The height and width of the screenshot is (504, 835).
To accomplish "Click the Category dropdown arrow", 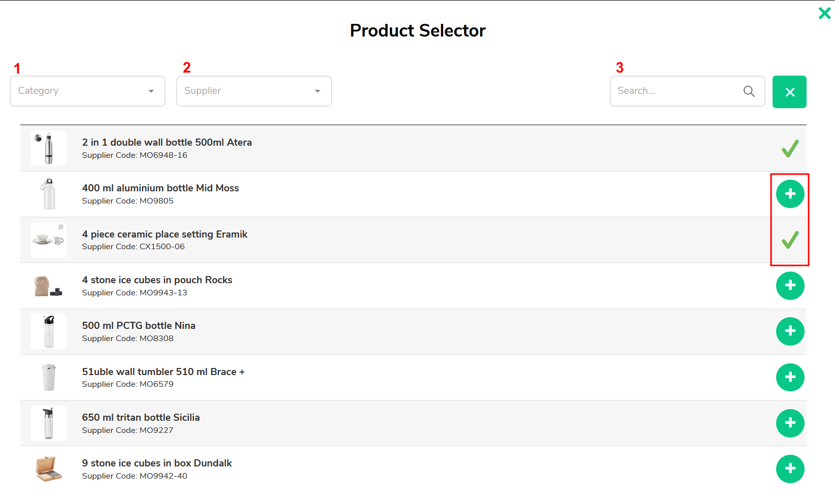I will (151, 91).
